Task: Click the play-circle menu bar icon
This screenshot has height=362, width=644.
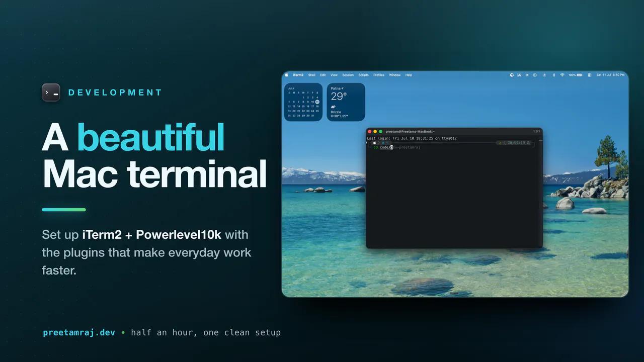Action: coord(535,75)
